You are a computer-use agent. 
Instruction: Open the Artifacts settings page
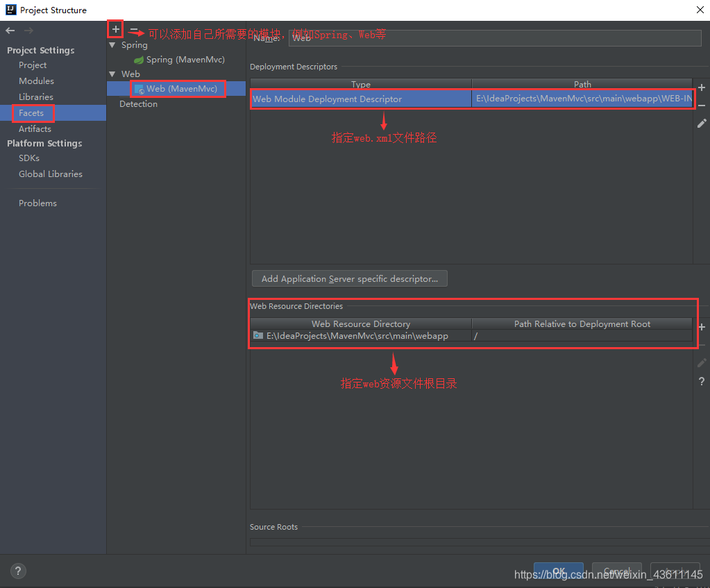(35, 129)
